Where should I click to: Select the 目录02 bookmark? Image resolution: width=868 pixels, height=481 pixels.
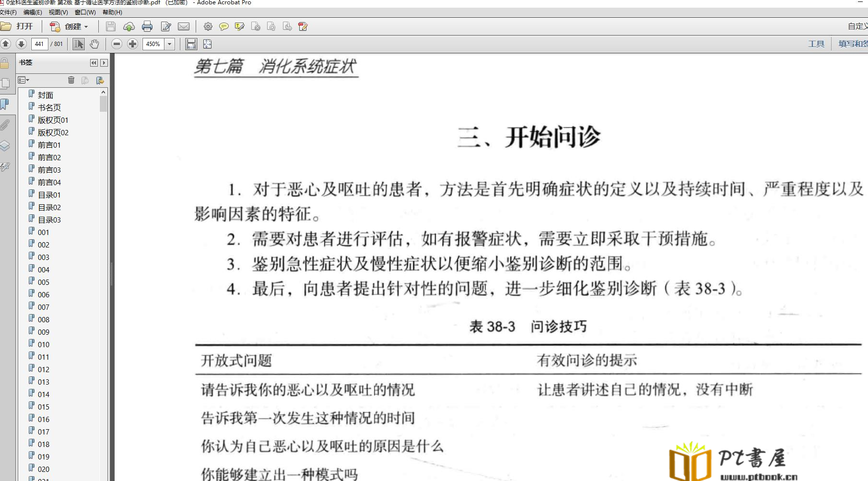[49, 207]
